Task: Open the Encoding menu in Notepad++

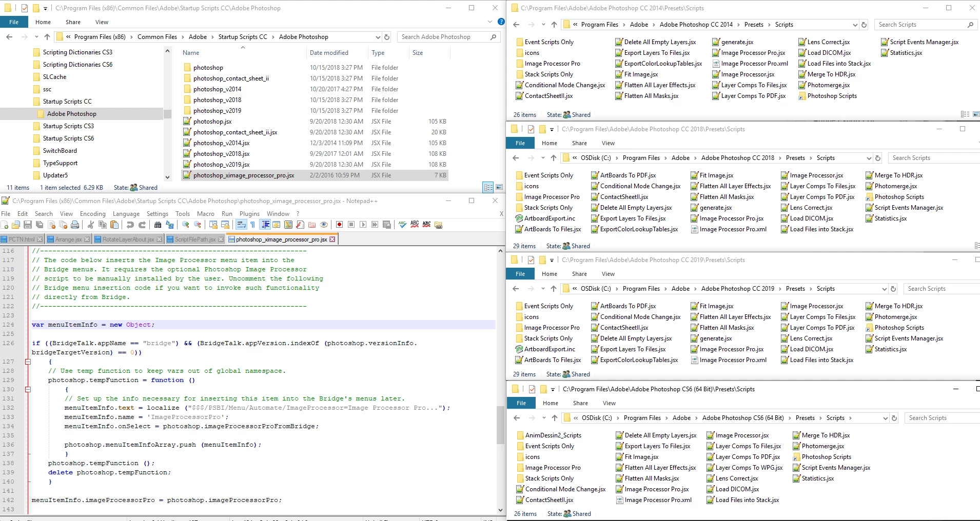Action: click(93, 213)
